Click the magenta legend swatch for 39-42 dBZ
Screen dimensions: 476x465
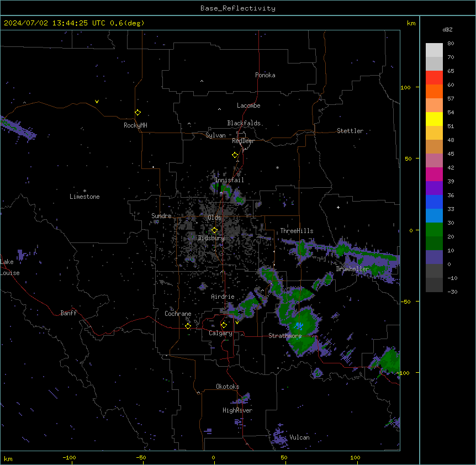coord(434,174)
